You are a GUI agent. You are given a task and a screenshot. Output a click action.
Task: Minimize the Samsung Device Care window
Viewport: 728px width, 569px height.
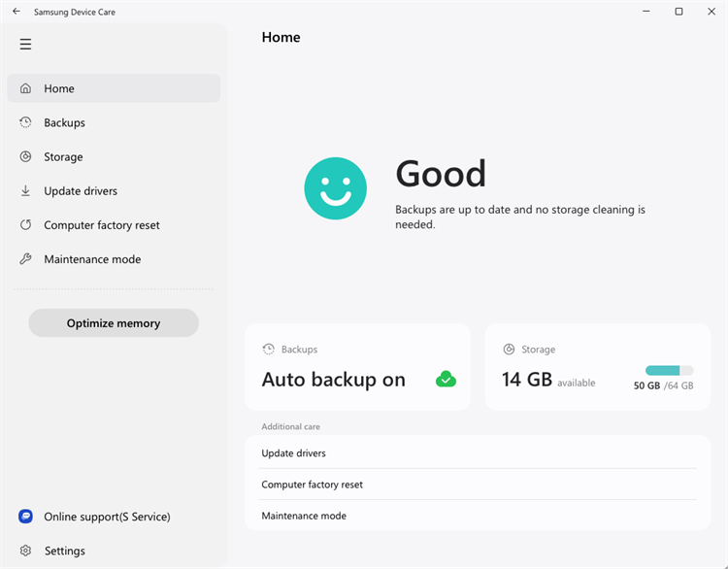tap(645, 11)
